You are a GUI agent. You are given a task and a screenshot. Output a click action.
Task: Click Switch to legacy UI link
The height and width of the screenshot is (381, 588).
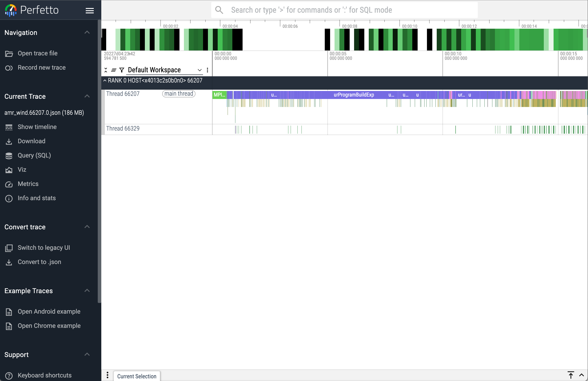tap(44, 248)
